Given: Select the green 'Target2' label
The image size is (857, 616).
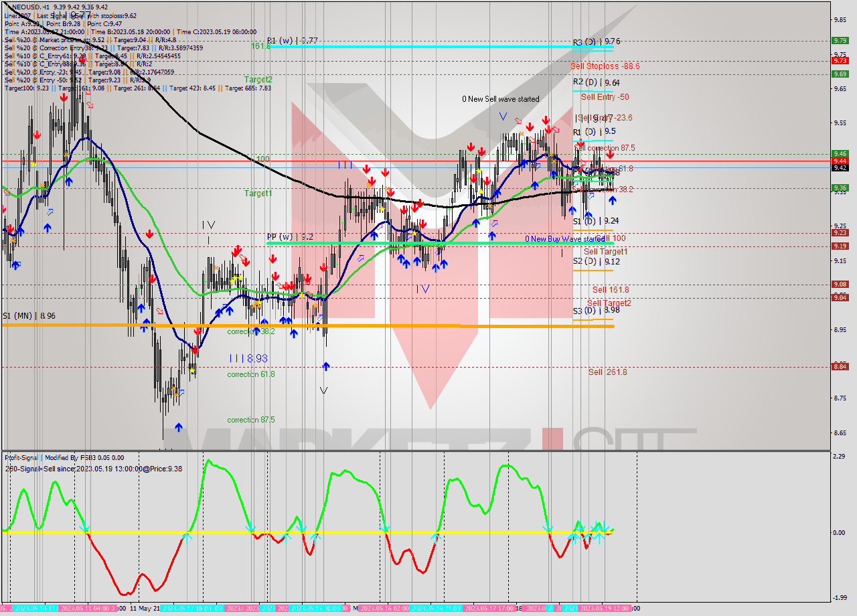Looking at the screenshot, I should coord(258,80).
